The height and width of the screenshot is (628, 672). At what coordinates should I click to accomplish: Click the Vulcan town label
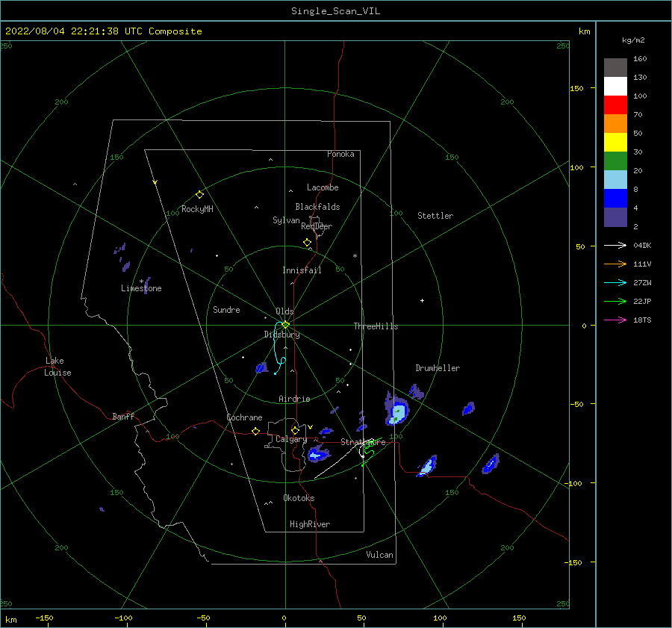379,555
